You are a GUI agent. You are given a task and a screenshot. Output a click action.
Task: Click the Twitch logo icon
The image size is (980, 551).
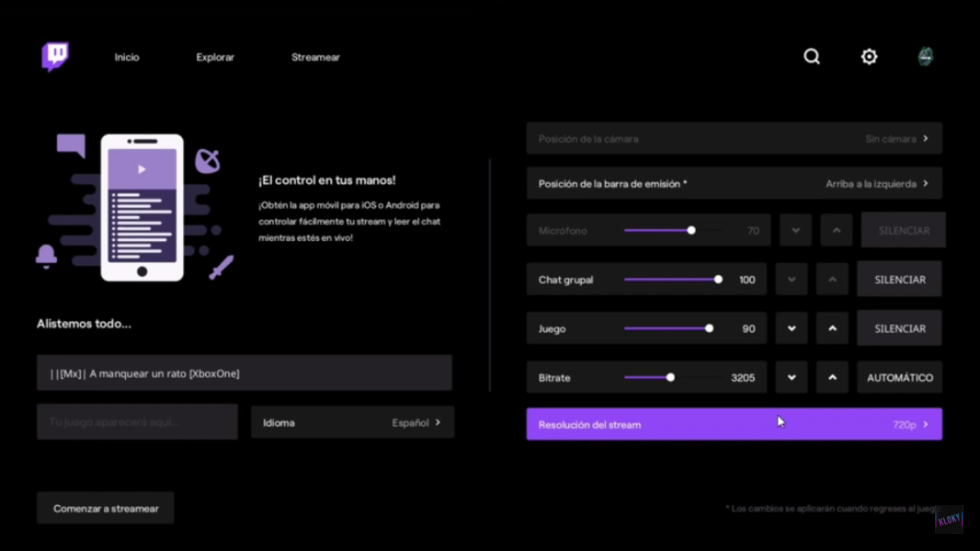pos(55,57)
